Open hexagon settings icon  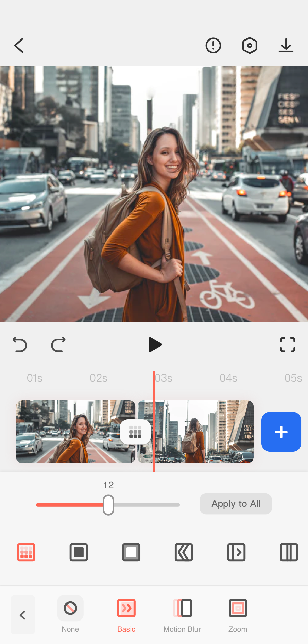(x=250, y=46)
